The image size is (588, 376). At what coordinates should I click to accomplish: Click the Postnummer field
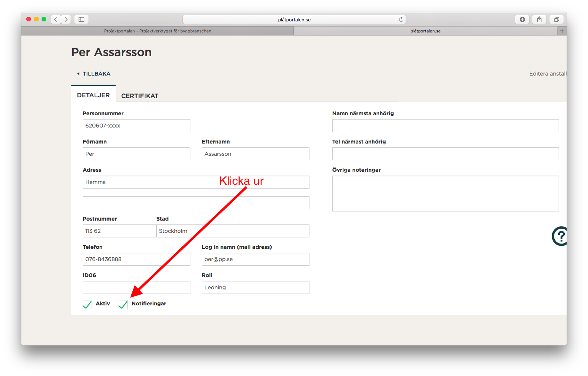point(119,231)
